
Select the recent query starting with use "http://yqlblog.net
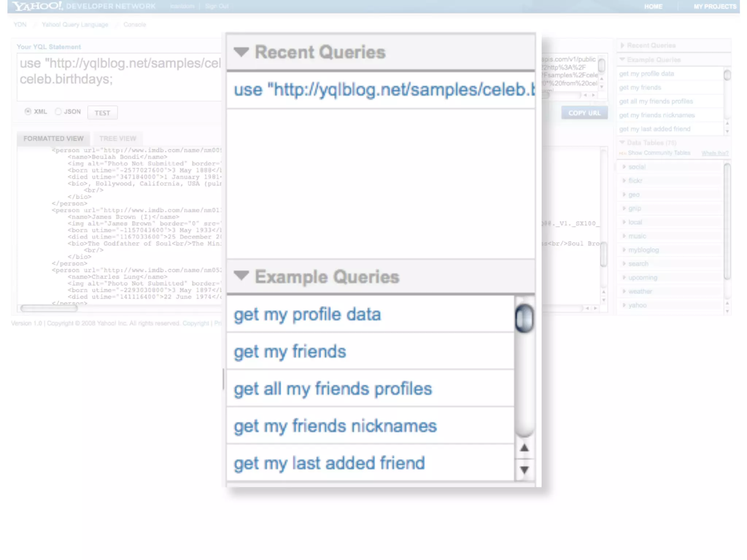pos(381,90)
